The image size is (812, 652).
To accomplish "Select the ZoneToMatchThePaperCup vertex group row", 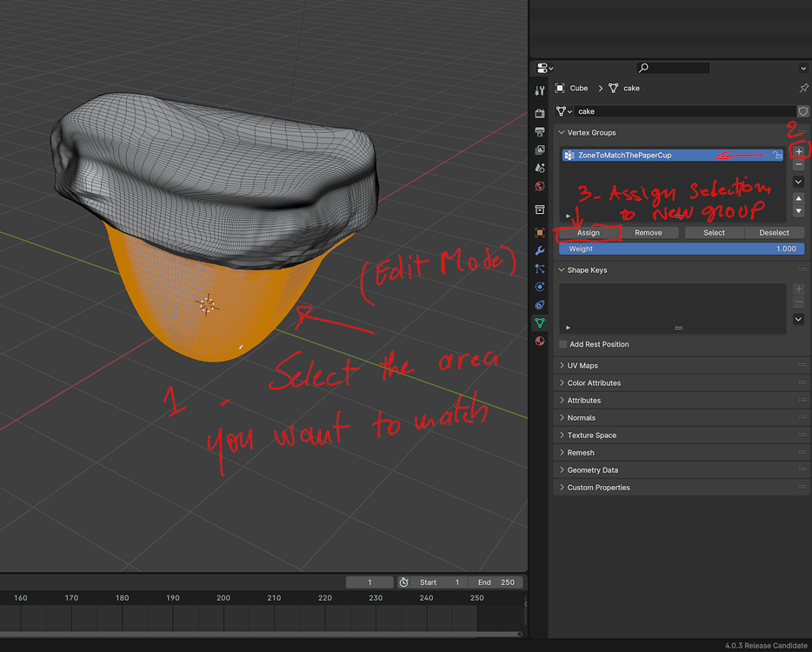I will coord(672,155).
